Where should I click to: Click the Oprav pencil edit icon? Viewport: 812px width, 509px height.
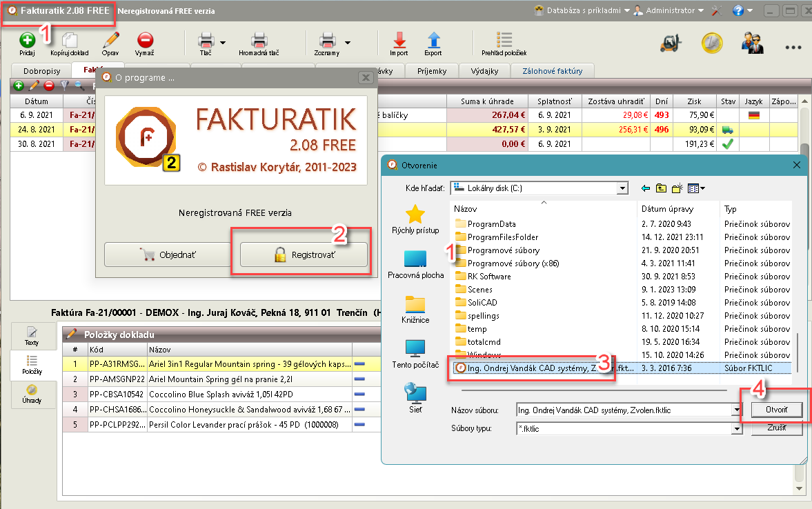pyautogui.click(x=110, y=41)
